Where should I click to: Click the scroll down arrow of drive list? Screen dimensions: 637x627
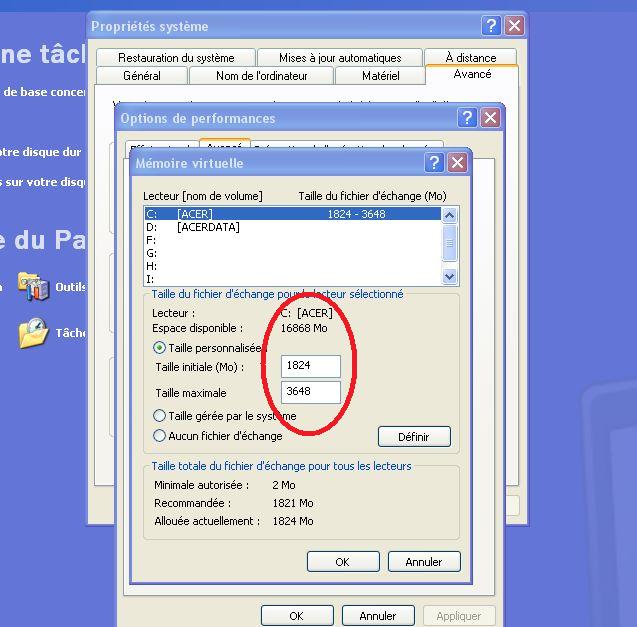[x=449, y=277]
